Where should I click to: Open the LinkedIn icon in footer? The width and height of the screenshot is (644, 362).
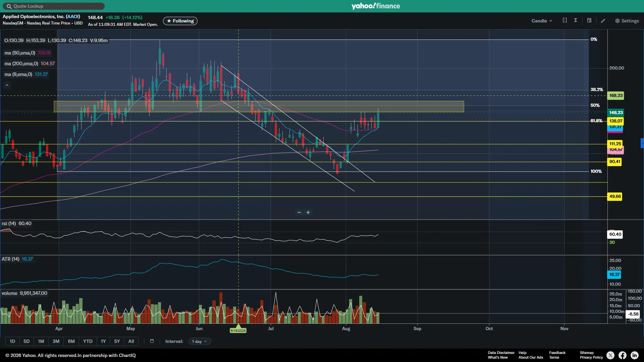635,355
